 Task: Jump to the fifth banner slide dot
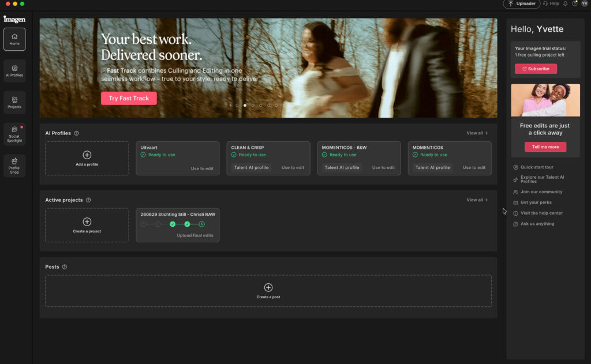(261, 106)
